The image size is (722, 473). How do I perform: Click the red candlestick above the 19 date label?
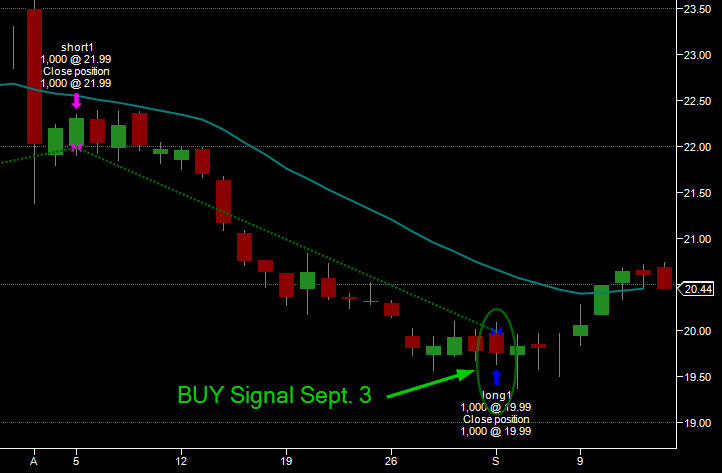pyautogui.click(x=286, y=285)
